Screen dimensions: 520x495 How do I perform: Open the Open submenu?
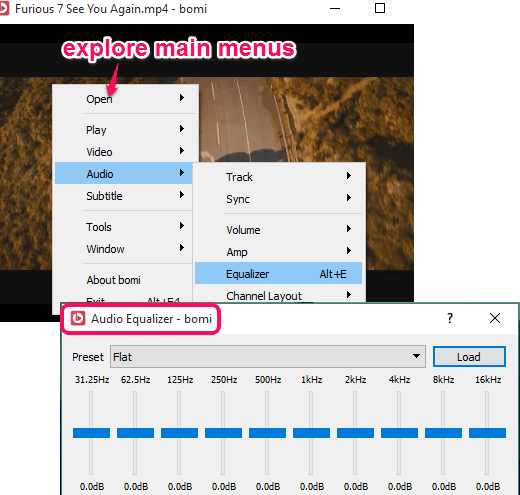[125, 99]
